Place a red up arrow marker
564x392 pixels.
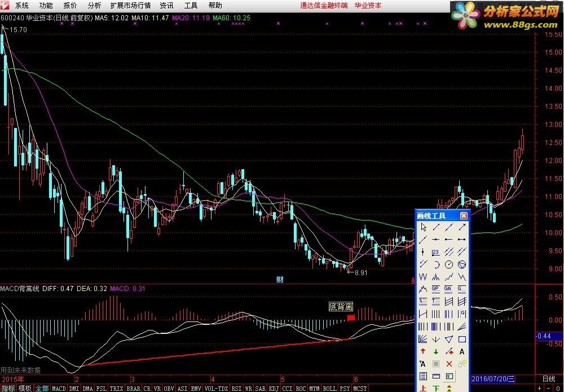423,351
